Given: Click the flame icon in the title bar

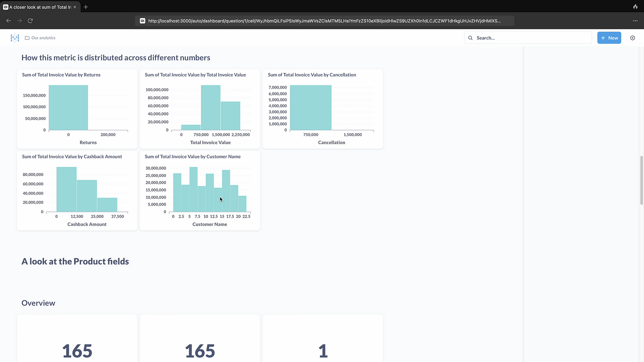Looking at the screenshot, I should [x=635, y=7].
